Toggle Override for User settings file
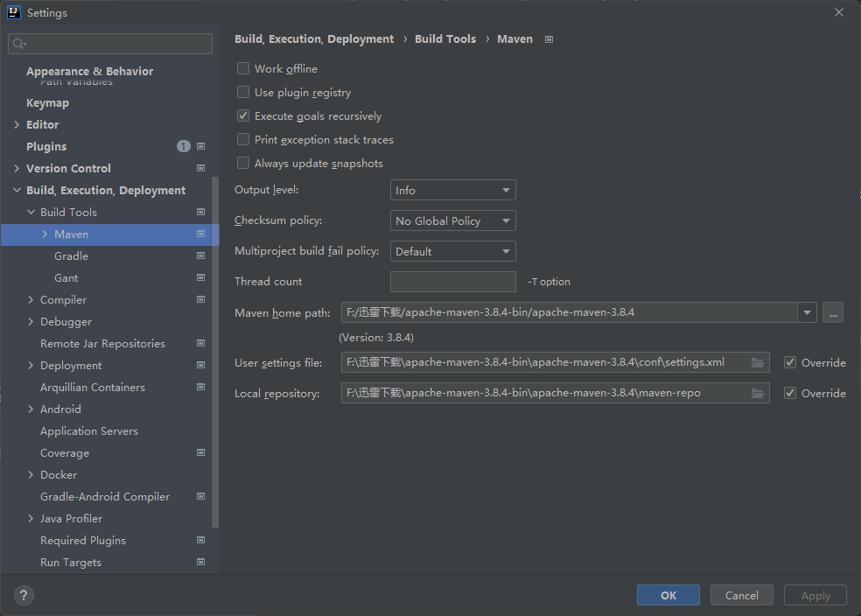 click(790, 362)
